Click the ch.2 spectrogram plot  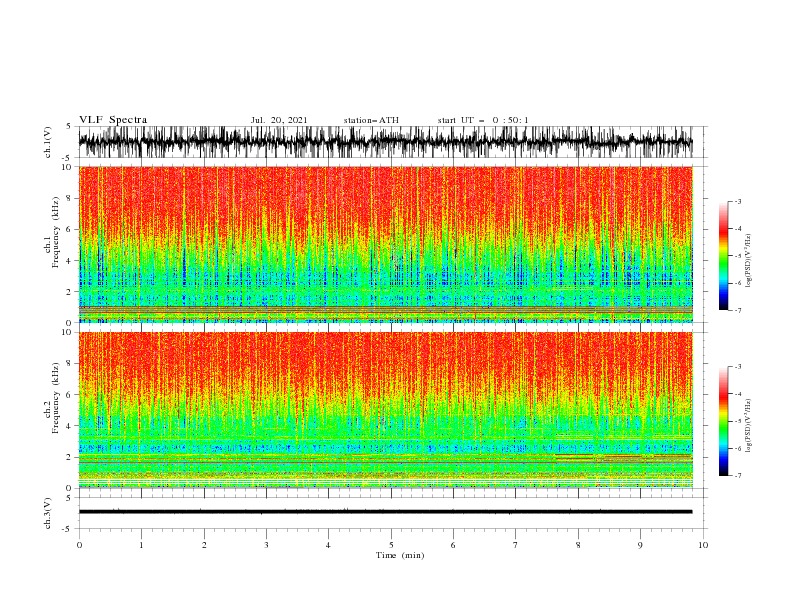pyautogui.click(x=385, y=410)
